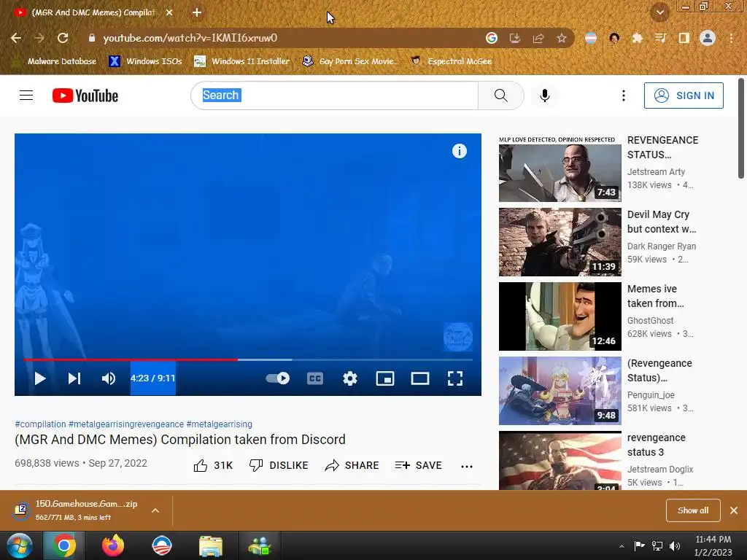
Task: Open media control icon in toolbar
Action: (x=660, y=38)
